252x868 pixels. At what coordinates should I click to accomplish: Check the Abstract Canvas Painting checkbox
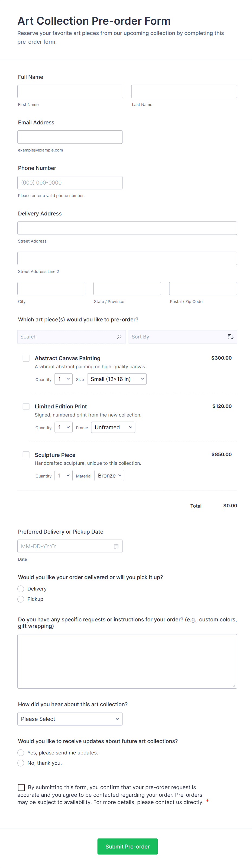coord(26,358)
